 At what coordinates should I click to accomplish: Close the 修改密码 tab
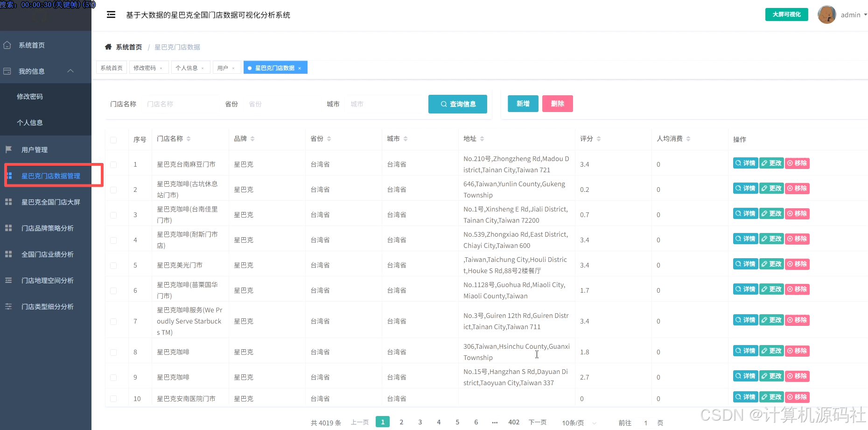(x=161, y=68)
